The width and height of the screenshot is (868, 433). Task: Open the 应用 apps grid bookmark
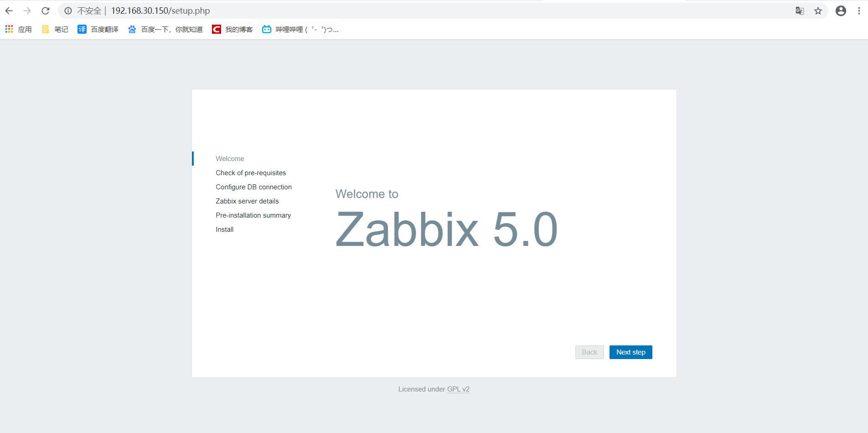[x=19, y=29]
